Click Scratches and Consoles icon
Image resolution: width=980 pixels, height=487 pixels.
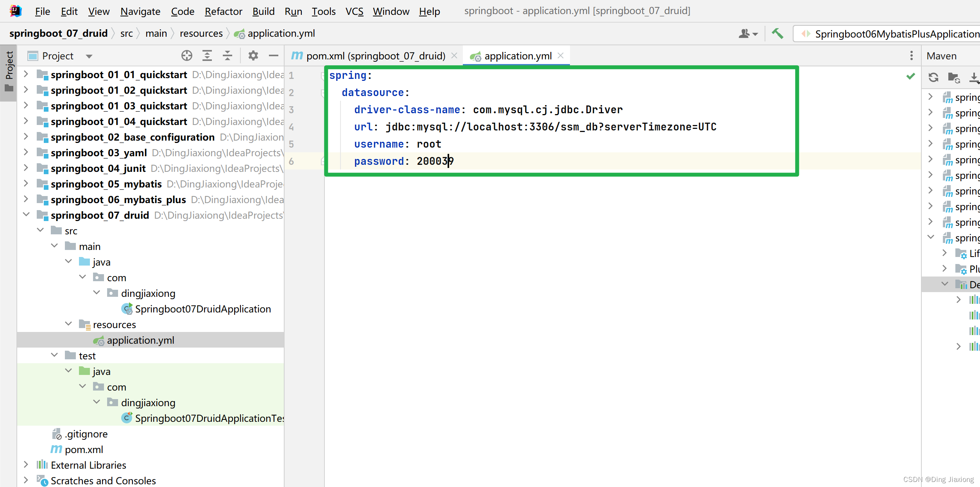point(42,480)
